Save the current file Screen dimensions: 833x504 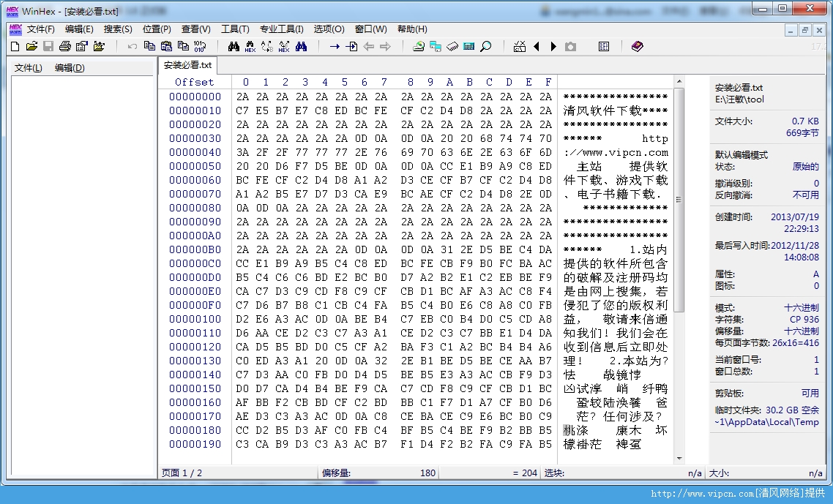coord(48,46)
